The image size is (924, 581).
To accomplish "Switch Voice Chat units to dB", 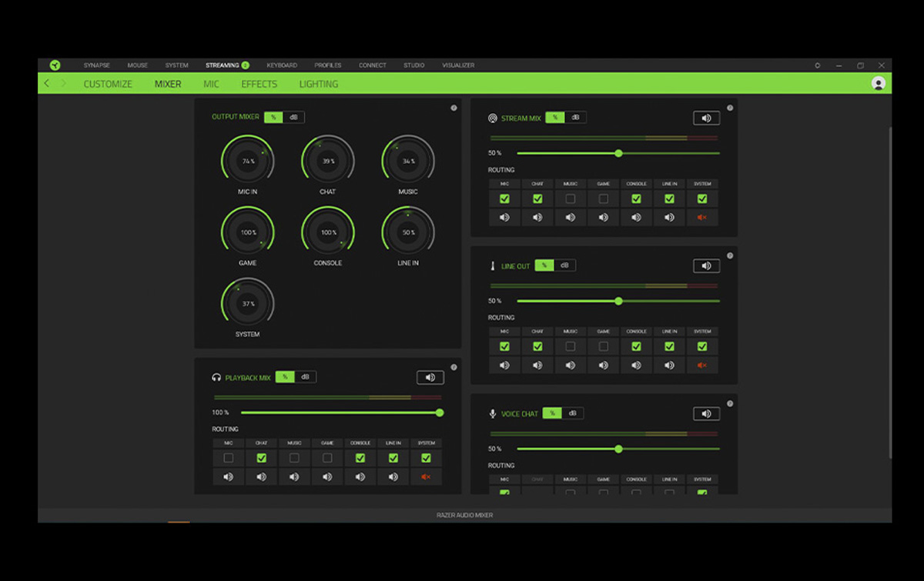I will point(572,413).
